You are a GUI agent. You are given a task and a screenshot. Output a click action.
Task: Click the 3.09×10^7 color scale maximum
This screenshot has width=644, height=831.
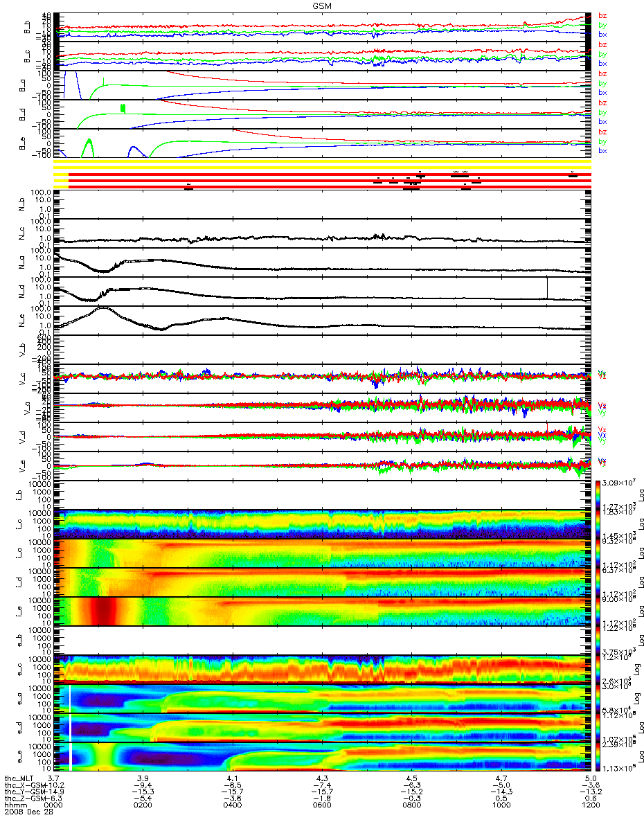[618, 482]
